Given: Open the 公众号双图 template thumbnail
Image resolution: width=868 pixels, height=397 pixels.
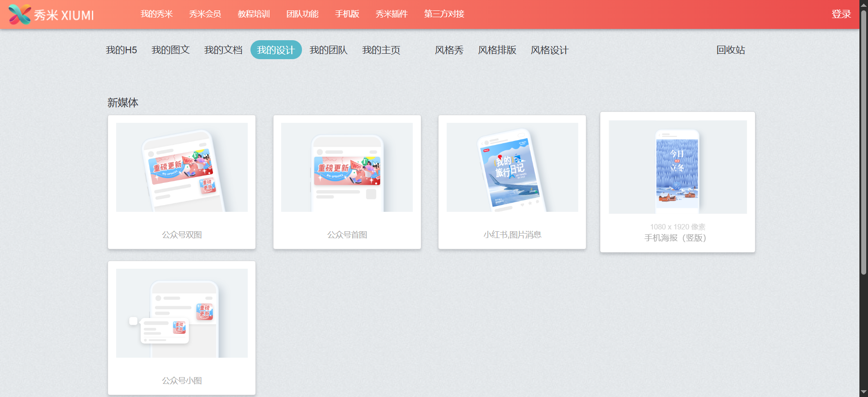Looking at the screenshot, I should (182, 167).
